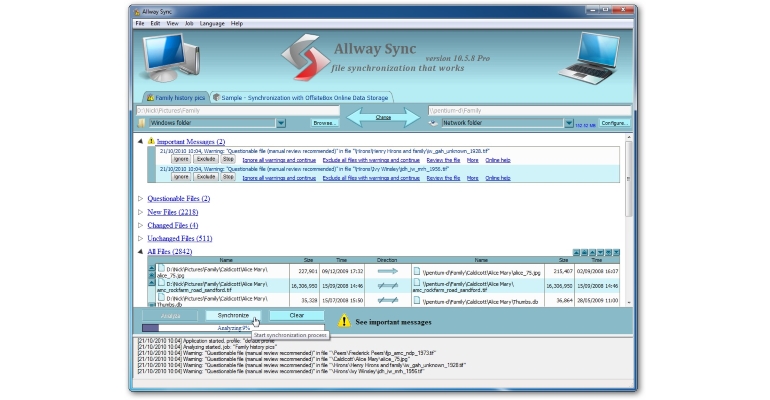Expand the New Files (2218) section
770x400 pixels.
[140, 212]
